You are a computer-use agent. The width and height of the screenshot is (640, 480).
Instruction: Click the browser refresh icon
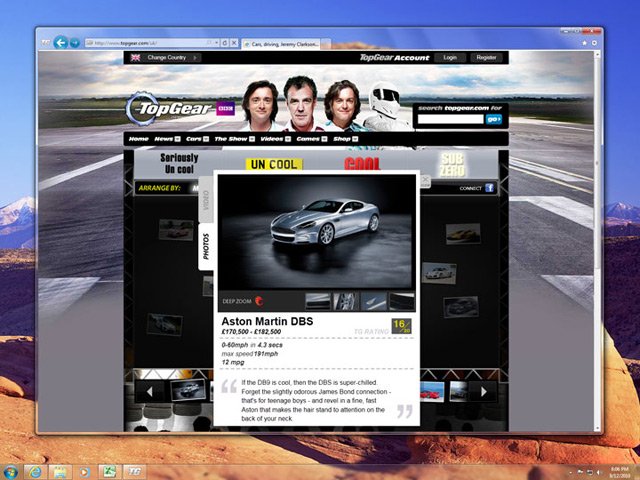click(224, 43)
